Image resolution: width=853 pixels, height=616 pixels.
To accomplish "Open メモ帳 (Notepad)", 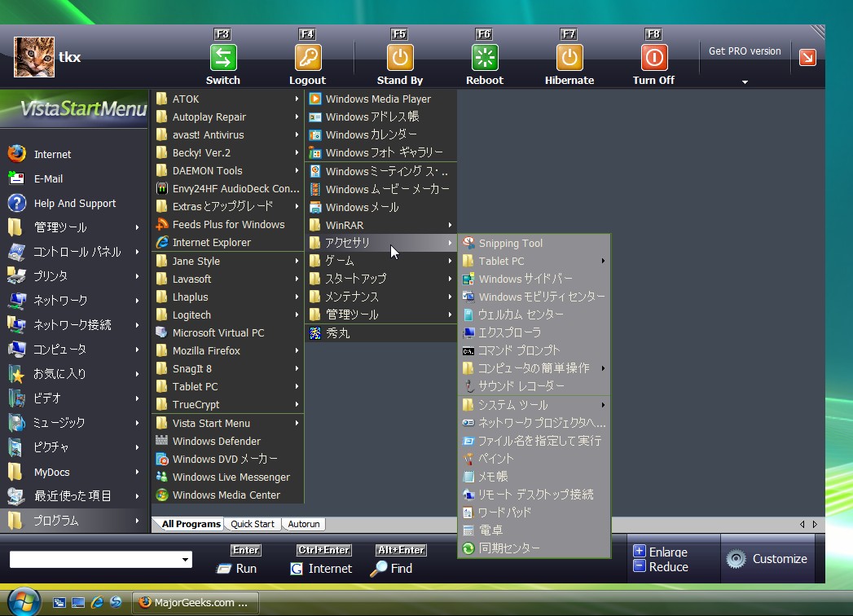I will coord(534,476).
